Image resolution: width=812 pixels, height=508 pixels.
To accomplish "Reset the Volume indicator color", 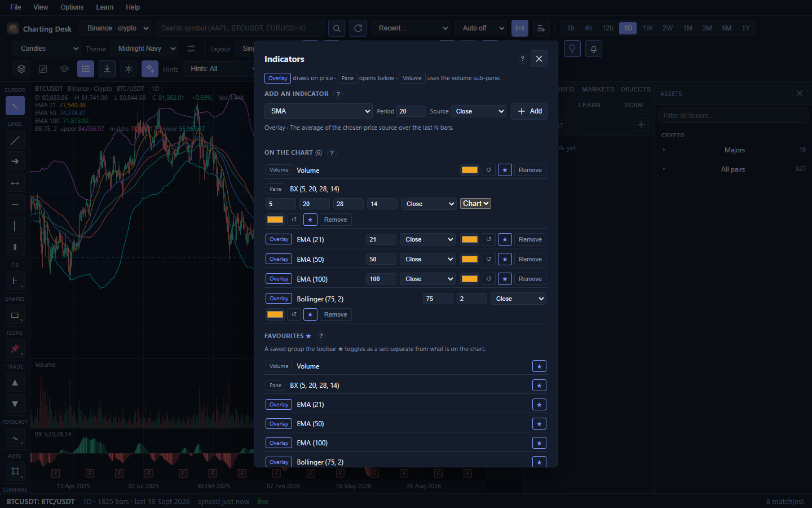I will pyautogui.click(x=489, y=170).
